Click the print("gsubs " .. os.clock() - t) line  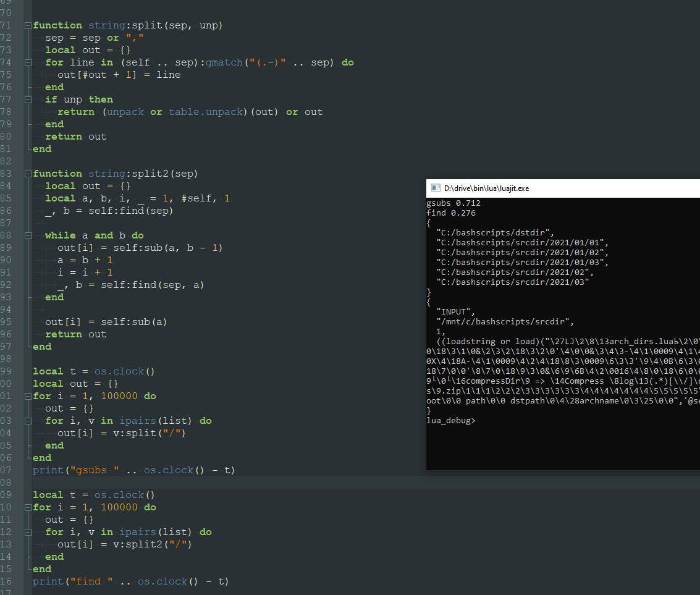(133, 470)
